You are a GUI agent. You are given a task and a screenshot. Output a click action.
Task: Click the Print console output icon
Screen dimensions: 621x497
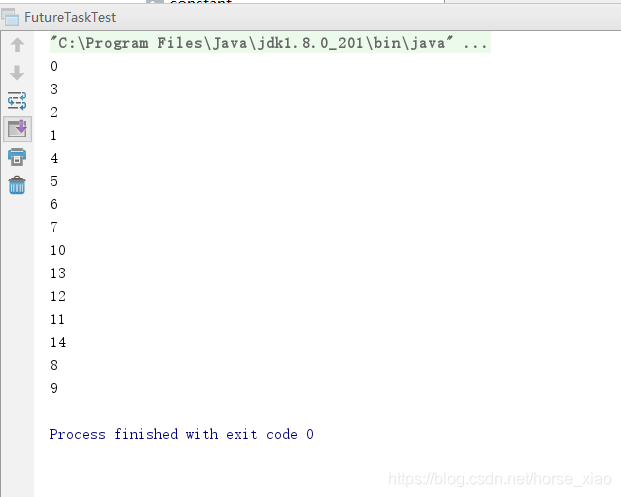coord(17,157)
